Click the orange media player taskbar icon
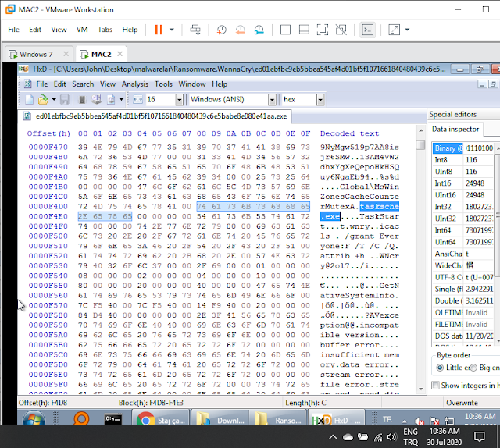The width and height of the screenshot is (500, 448). (81, 418)
